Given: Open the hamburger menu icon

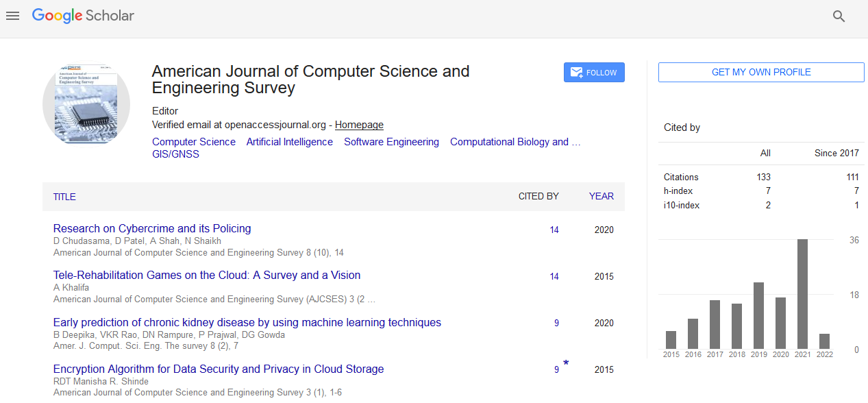Looking at the screenshot, I should click(x=12, y=16).
